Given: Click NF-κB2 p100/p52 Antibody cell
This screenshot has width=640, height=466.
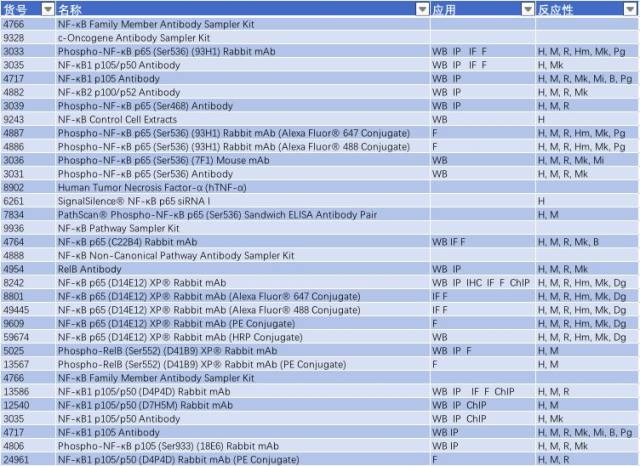Looking at the screenshot, I should point(242,92).
